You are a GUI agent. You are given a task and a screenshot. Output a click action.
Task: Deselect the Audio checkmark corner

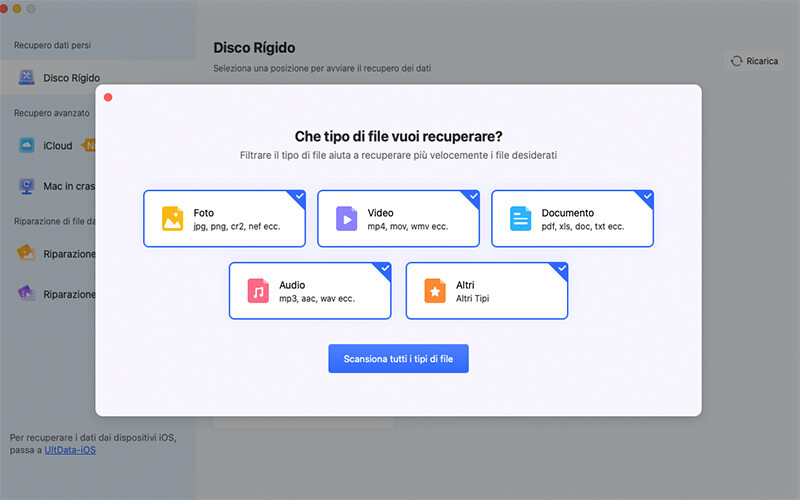384,268
